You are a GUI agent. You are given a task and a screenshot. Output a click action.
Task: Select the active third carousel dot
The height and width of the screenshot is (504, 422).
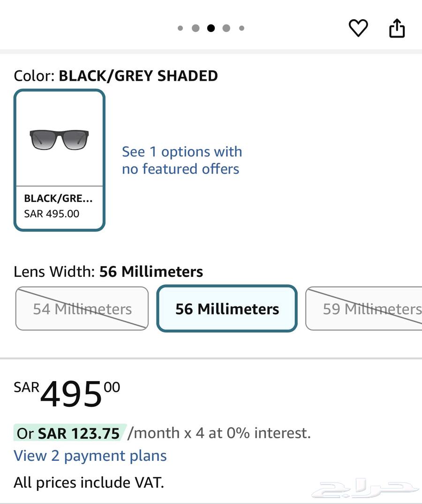click(x=211, y=28)
